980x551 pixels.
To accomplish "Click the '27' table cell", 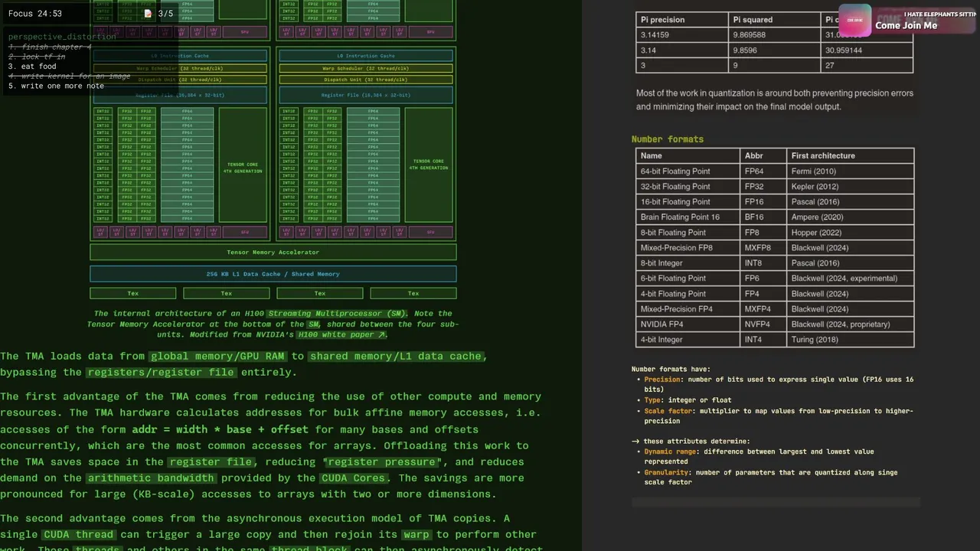I will pyautogui.click(x=867, y=65).
